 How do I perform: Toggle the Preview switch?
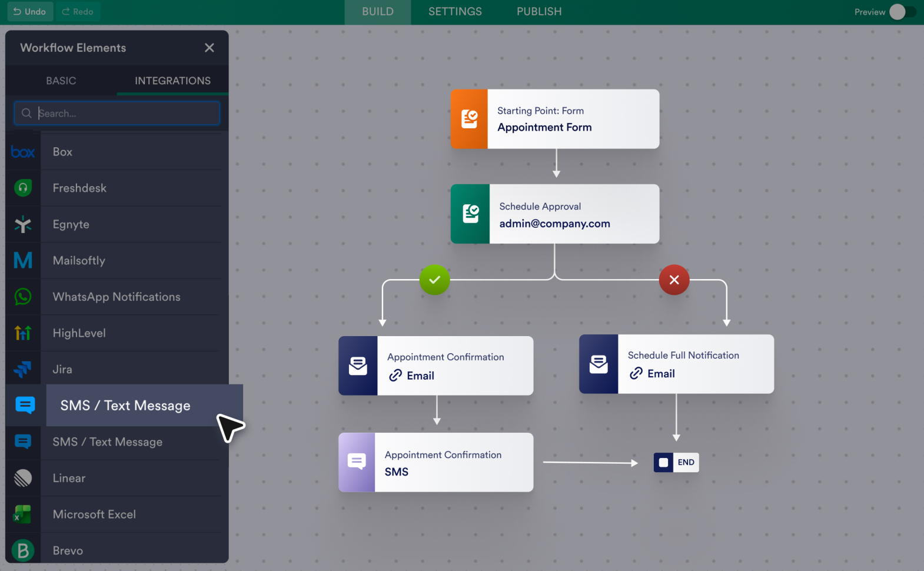pos(902,12)
